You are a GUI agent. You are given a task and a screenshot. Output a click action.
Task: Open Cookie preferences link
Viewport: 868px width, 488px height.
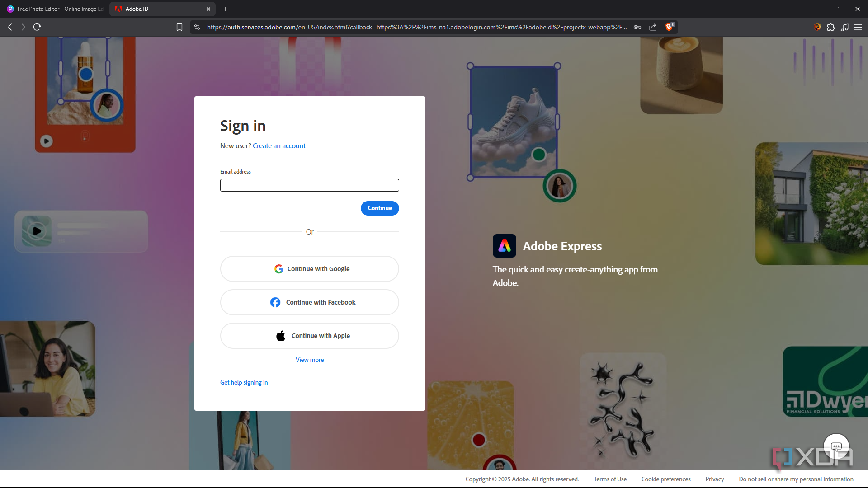(x=666, y=479)
